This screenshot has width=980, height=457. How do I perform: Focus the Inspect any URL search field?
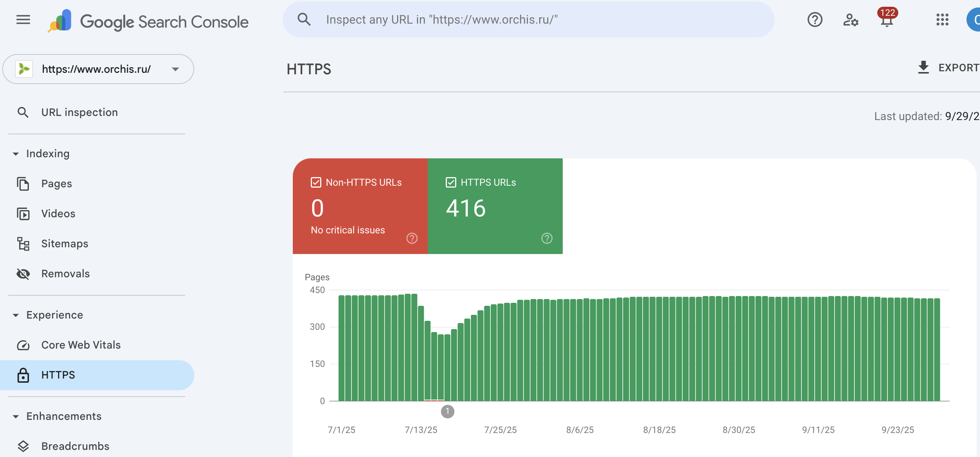point(533,20)
